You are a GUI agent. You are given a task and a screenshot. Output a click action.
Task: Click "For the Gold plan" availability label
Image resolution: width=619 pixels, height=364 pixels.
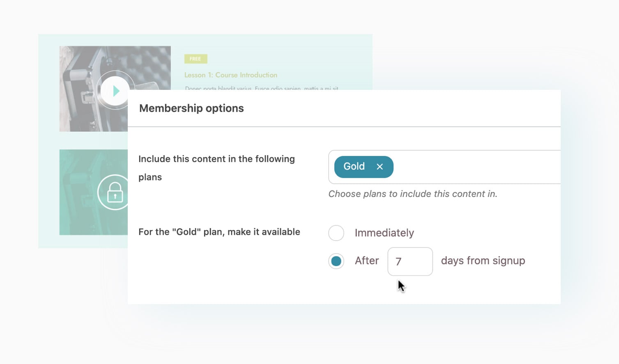coord(219,232)
